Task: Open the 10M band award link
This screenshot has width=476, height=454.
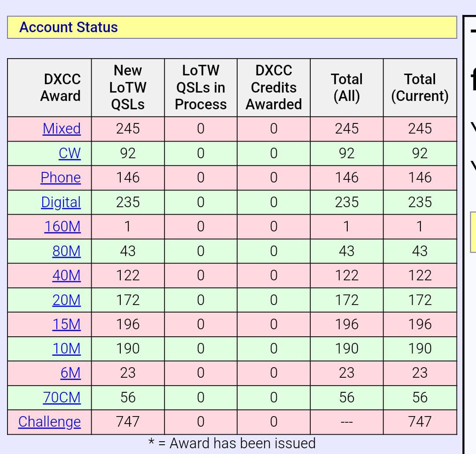Action: click(x=67, y=349)
